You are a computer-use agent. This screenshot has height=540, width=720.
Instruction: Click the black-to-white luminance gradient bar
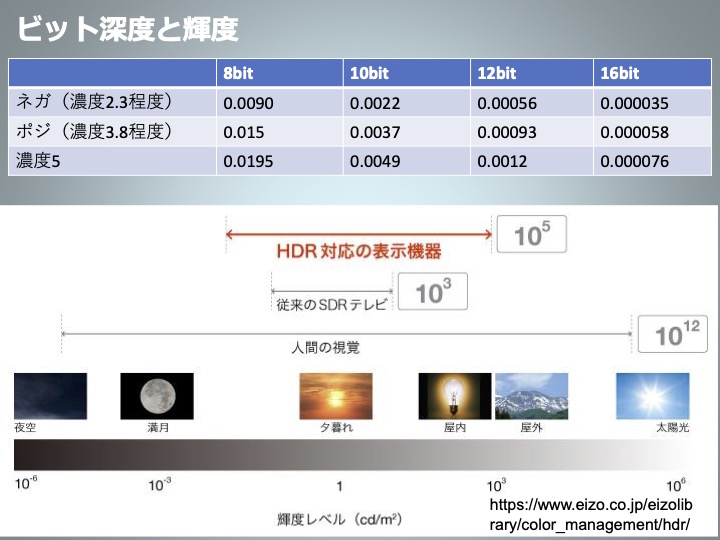coord(360,455)
